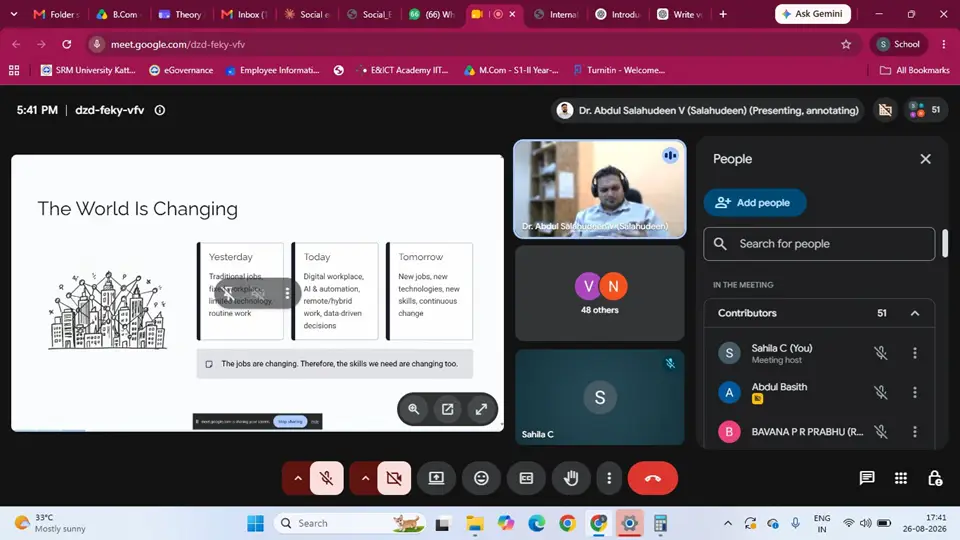Collapse the Contributors section chevron
Image resolution: width=960 pixels, height=540 pixels.
[915, 313]
